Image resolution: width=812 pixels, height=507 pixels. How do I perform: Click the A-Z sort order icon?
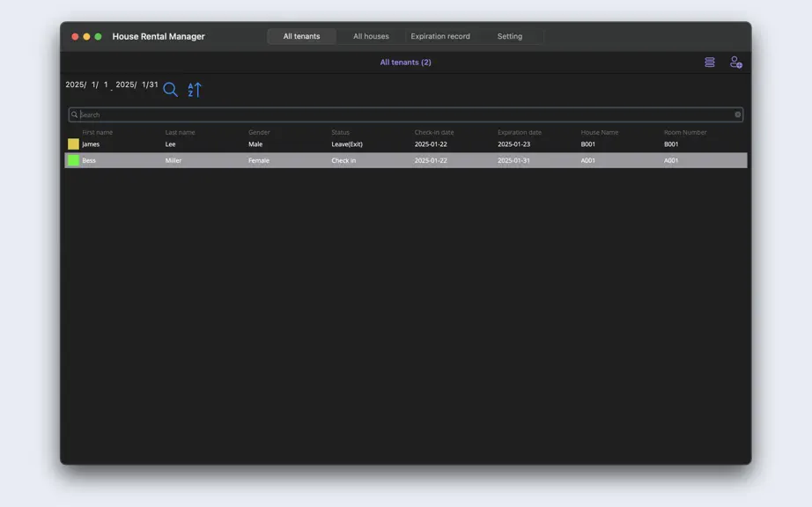click(195, 90)
